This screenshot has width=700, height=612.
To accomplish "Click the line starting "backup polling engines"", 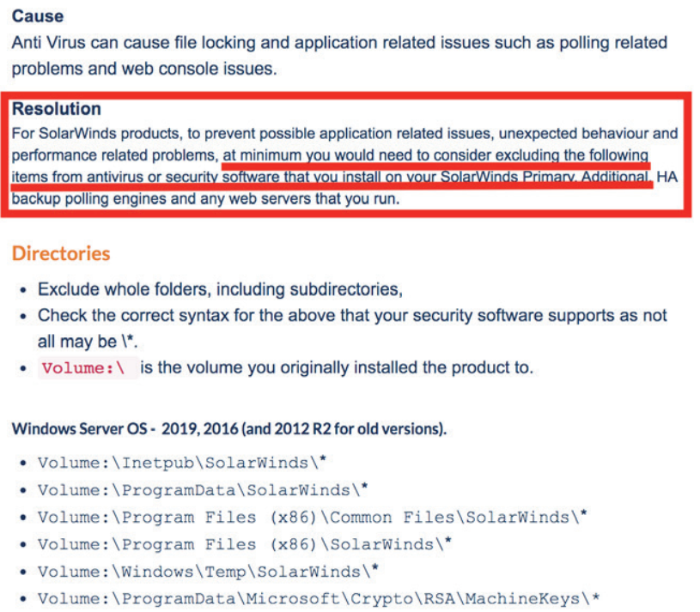I will (x=207, y=199).
